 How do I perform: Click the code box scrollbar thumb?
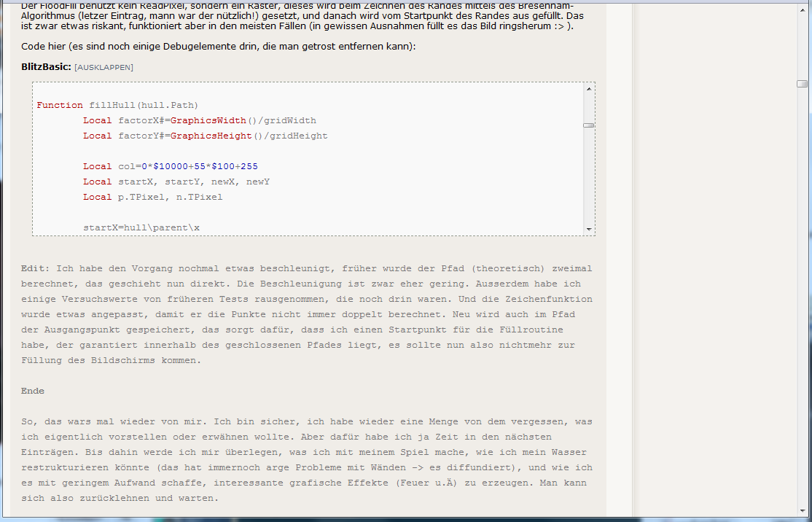(x=588, y=125)
